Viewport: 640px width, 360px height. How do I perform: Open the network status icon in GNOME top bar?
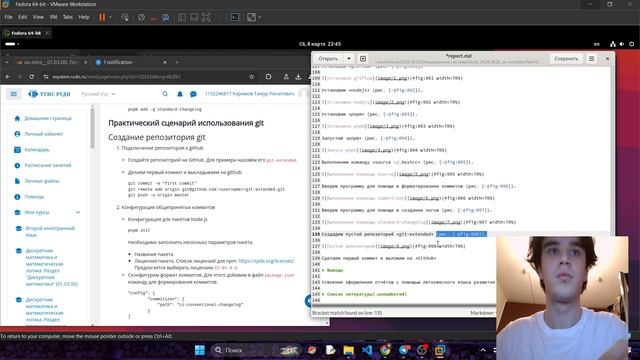click(x=613, y=44)
